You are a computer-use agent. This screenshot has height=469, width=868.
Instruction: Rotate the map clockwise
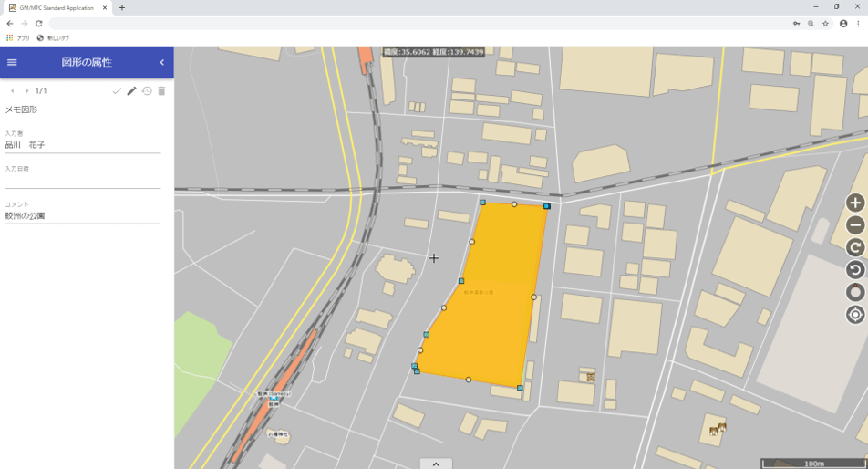855,247
